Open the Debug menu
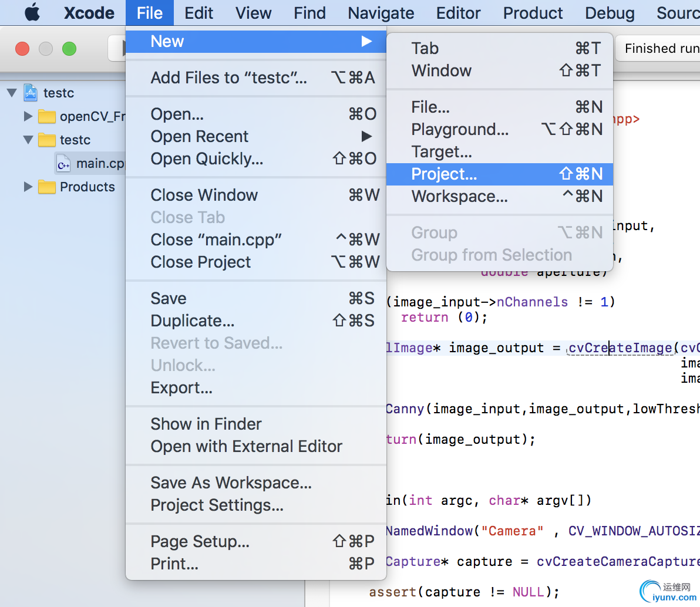 tap(610, 12)
